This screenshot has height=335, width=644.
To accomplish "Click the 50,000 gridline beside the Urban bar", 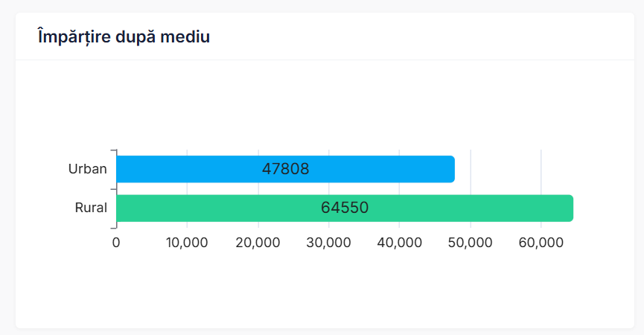I will tap(471, 169).
